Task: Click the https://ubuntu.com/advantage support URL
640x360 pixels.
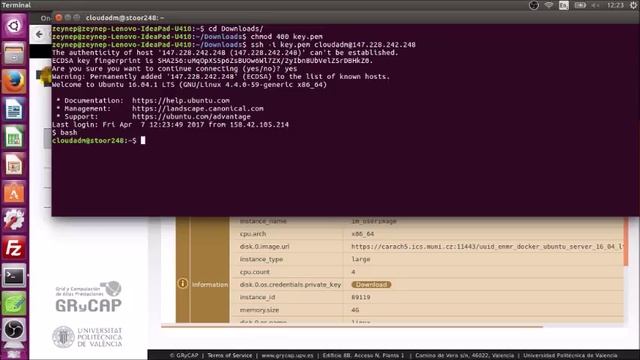Action: tap(191, 117)
